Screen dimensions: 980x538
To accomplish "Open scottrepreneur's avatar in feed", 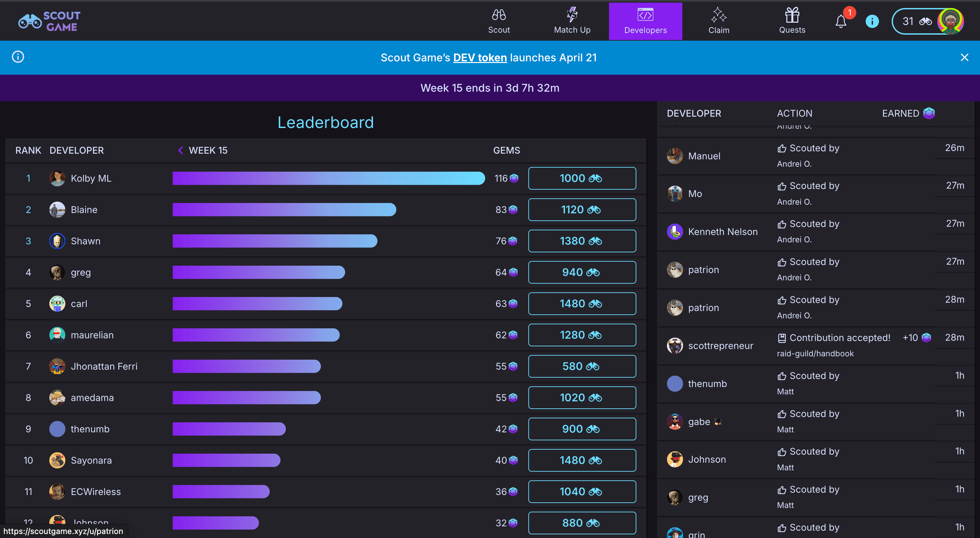I will [x=675, y=345].
